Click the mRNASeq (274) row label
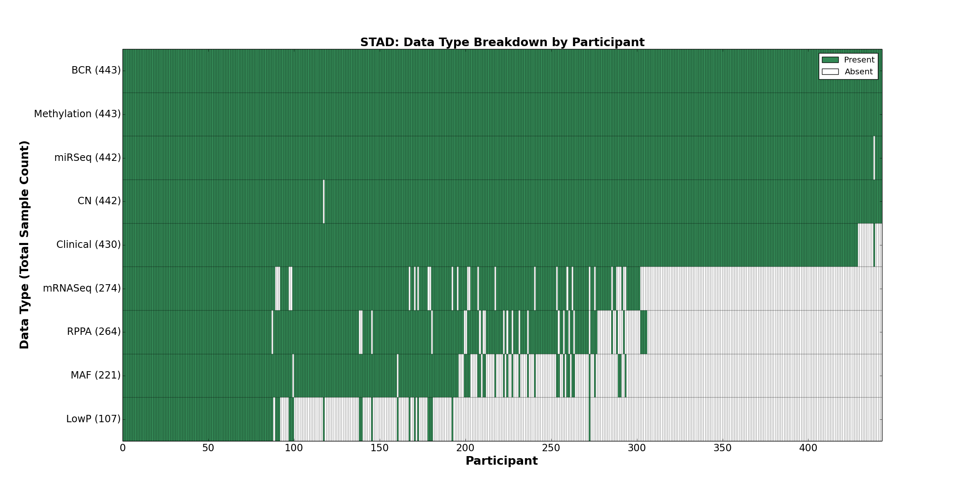The height and width of the screenshot is (490, 980). (x=82, y=288)
